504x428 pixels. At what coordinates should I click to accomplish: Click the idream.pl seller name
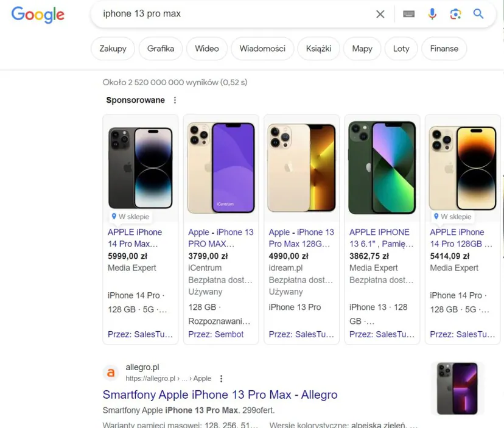point(285,268)
